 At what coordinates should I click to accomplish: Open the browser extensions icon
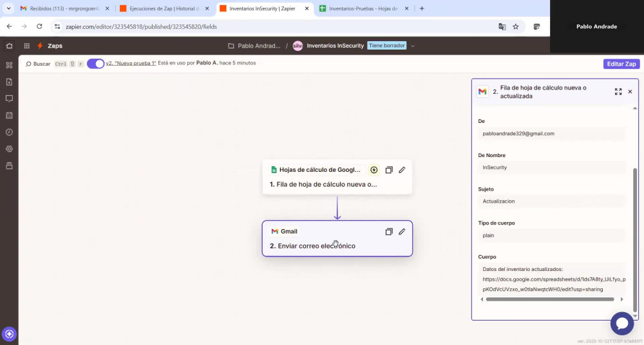point(536,26)
